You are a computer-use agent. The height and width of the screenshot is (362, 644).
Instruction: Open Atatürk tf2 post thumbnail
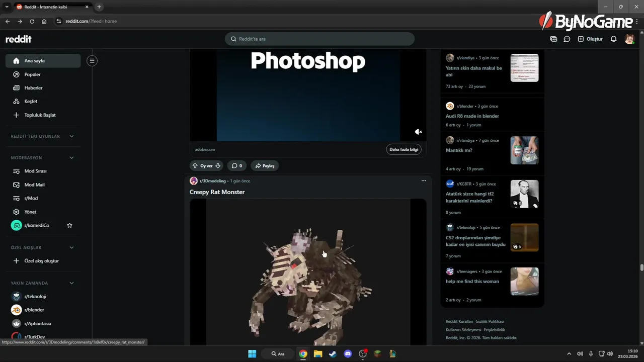point(524,194)
